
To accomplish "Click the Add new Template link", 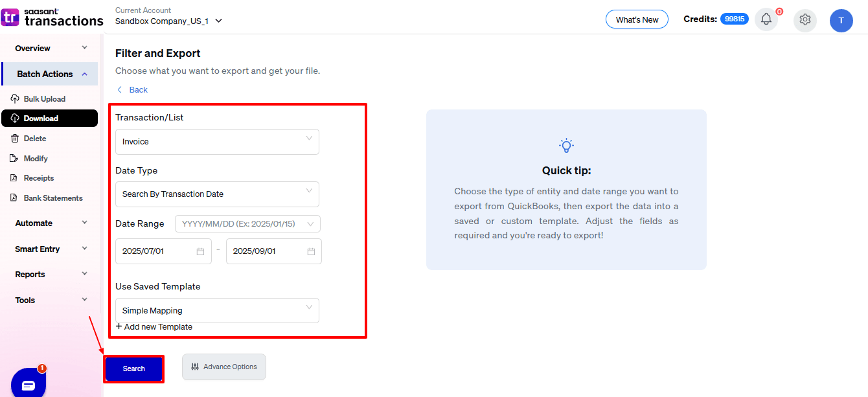I will click(154, 327).
